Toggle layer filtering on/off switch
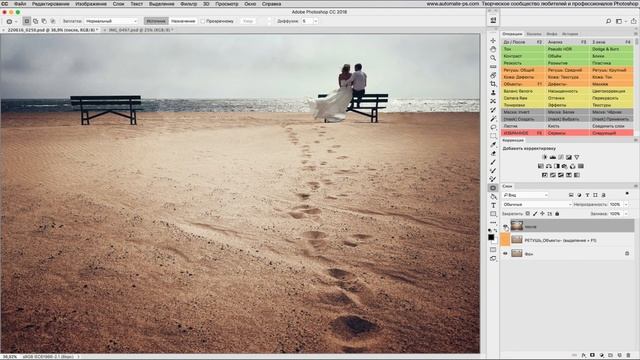The width and height of the screenshot is (640, 360). (x=627, y=193)
